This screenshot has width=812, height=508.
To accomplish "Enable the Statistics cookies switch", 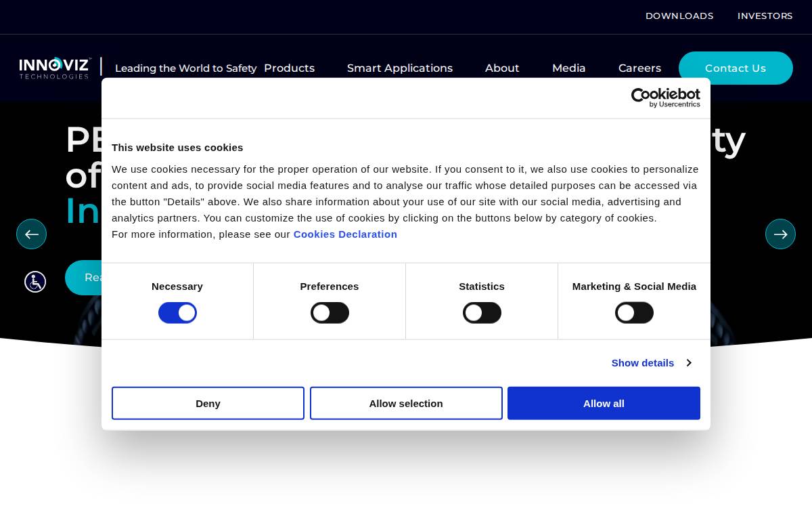I will 482,313.
